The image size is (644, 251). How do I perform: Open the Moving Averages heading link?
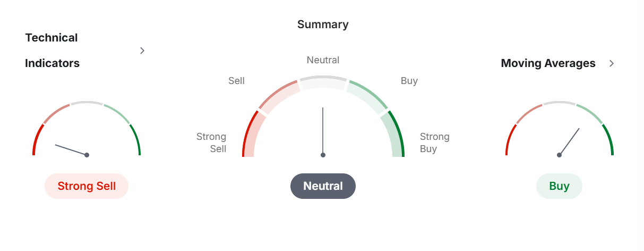point(548,63)
